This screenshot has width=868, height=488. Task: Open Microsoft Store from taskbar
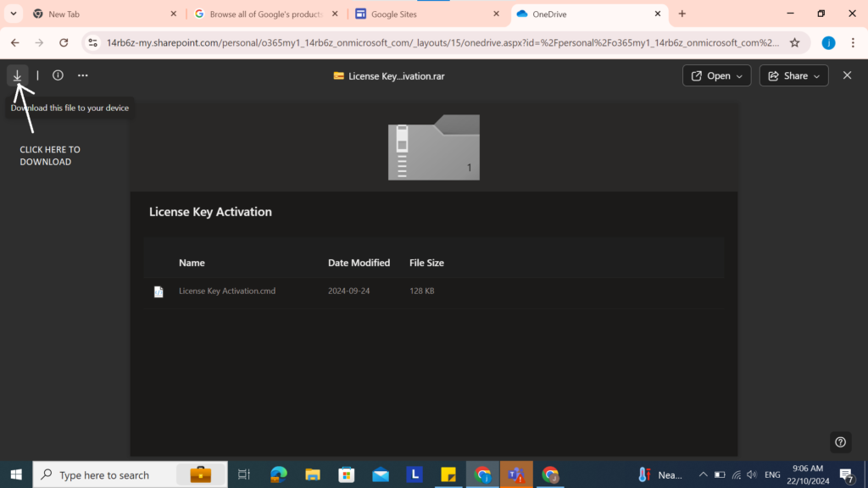(x=347, y=474)
